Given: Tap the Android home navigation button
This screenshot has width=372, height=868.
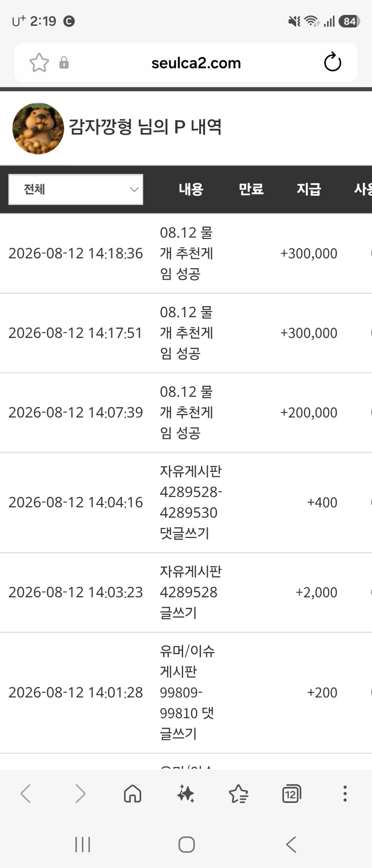Looking at the screenshot, I should (186, 844).
